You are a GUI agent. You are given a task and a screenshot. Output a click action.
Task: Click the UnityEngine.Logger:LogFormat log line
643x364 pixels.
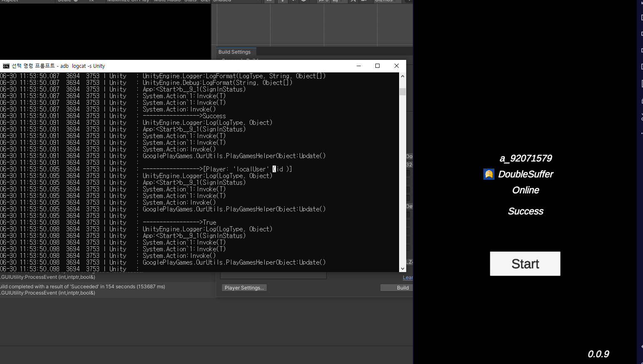[x=234, y=76]
